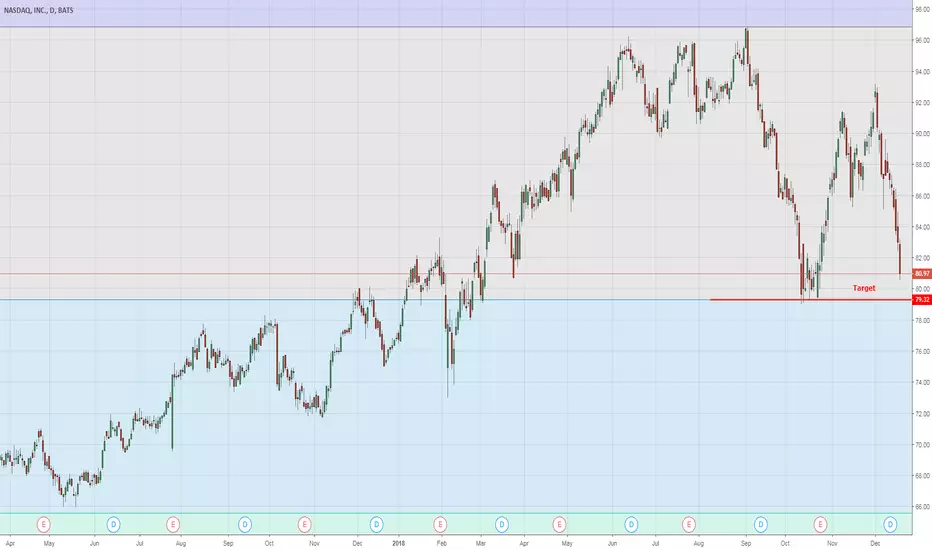The height and width of the screenshot is (550, 932).
Task: Click the 94.00 price axis label
Action: coord(922,71)
